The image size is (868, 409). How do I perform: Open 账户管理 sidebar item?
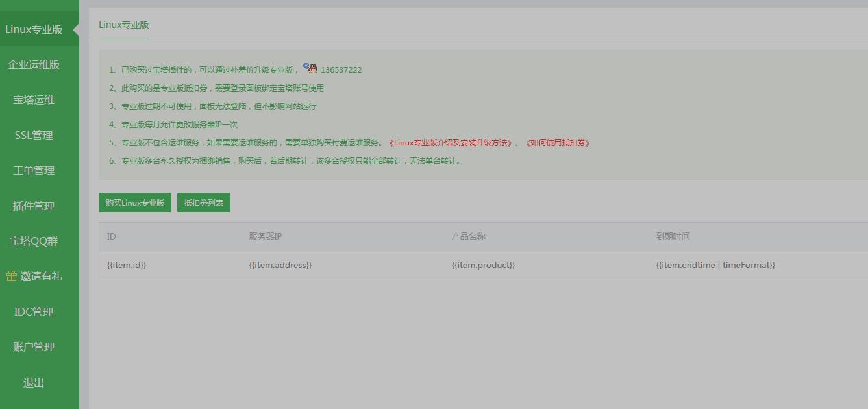[34, 347]
